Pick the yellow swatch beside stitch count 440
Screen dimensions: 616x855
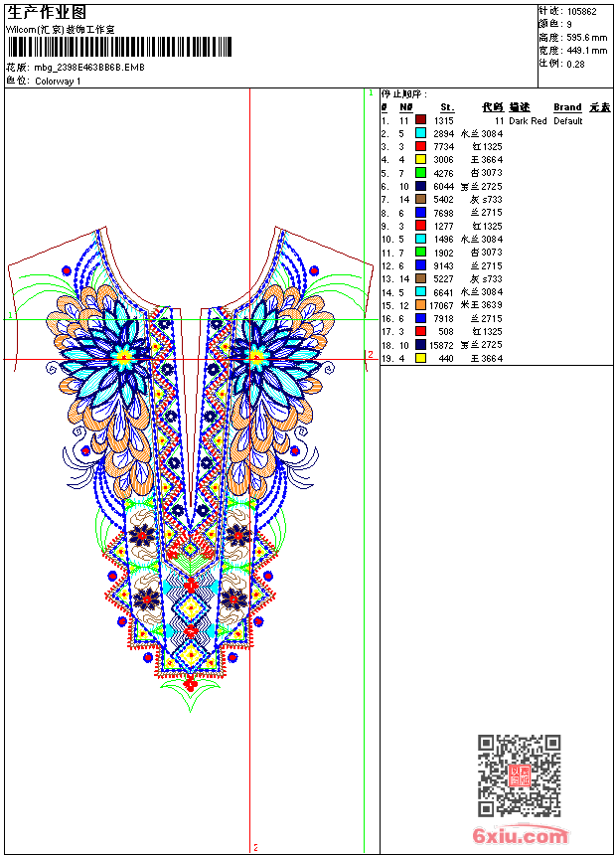click(x=421, y=358)
